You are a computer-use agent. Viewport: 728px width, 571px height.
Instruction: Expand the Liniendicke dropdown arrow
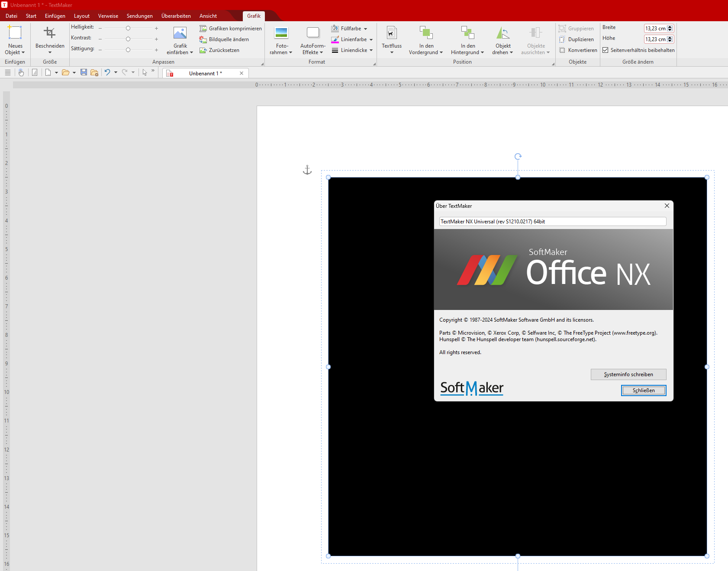pyautogui.click(x=371, y=50)
